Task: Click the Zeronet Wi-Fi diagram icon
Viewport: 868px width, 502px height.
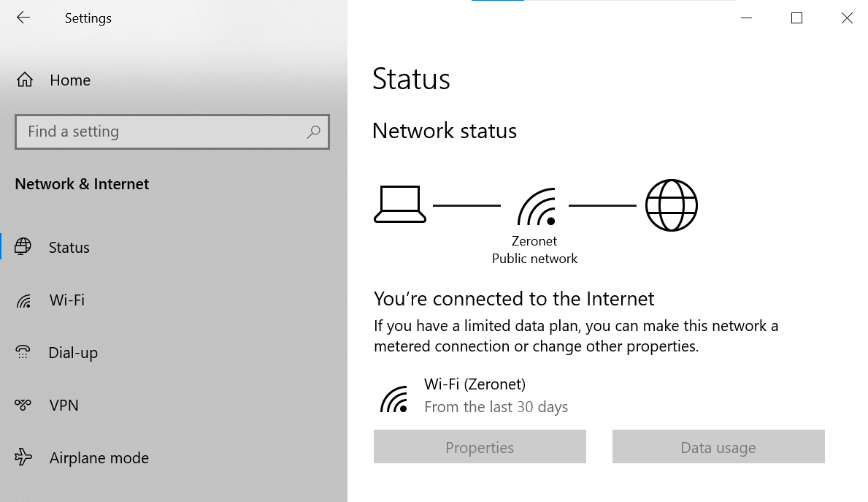Action: coord(537,208)
